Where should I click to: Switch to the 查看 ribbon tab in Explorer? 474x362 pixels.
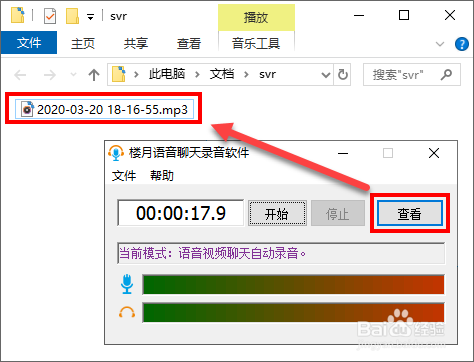tap(189, 43)
